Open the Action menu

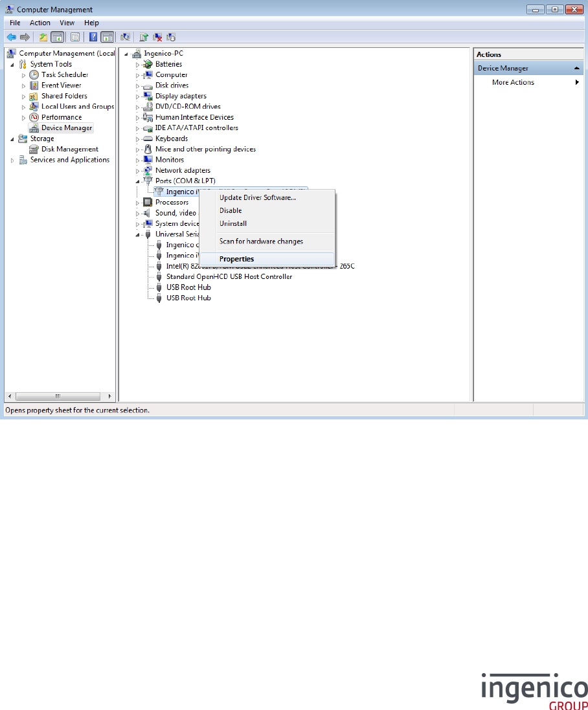40,23
